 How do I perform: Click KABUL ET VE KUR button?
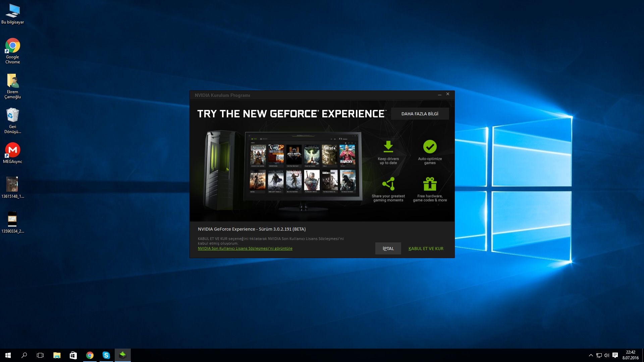[426, 248]
